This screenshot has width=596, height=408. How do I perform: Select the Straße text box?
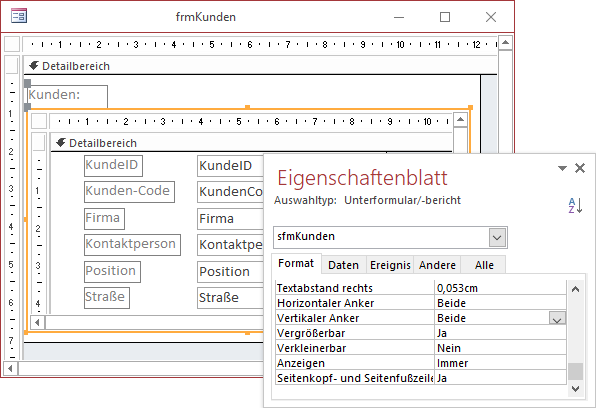point(230,298)
